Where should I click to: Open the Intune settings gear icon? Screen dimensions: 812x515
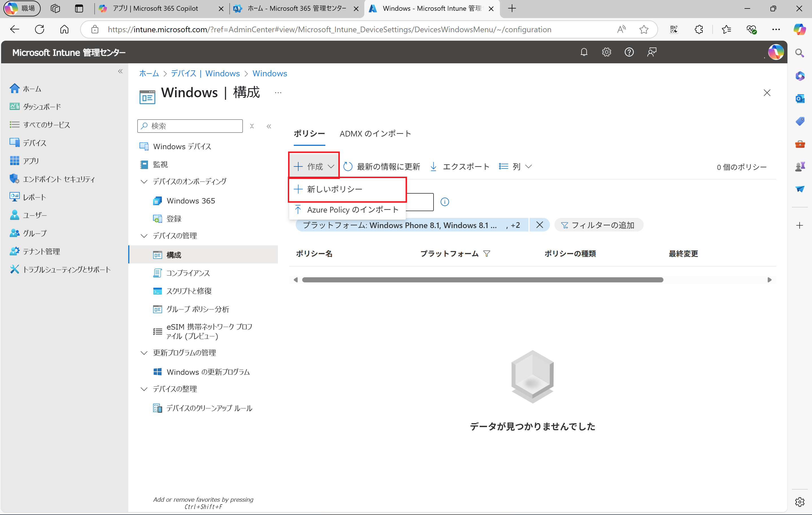606,52
